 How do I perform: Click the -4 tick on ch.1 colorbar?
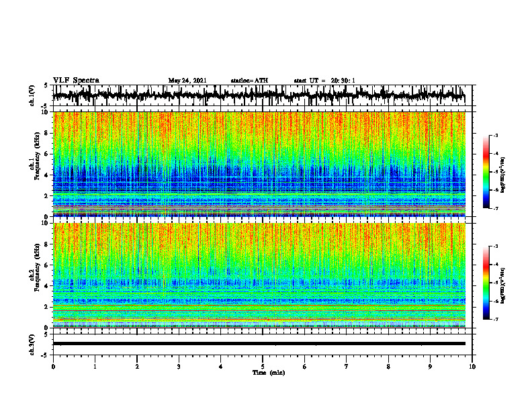click(496, 154)
